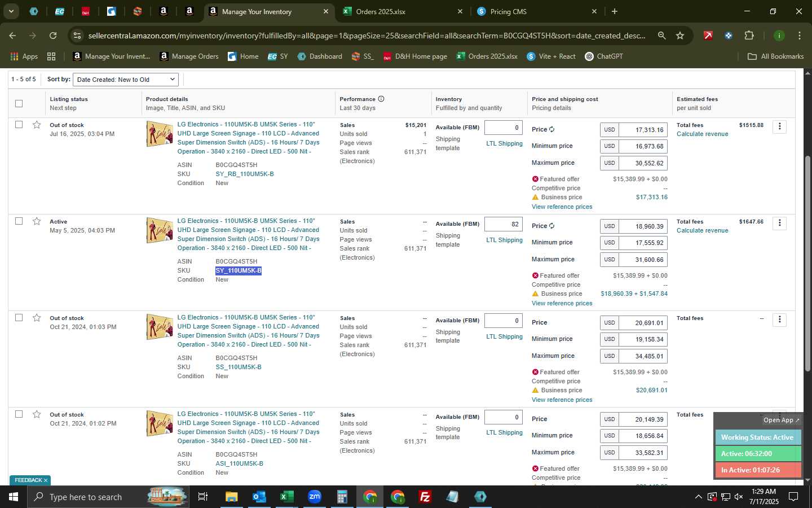Click price sync icon for SY_110UM5K-B row

pos(551,226)
